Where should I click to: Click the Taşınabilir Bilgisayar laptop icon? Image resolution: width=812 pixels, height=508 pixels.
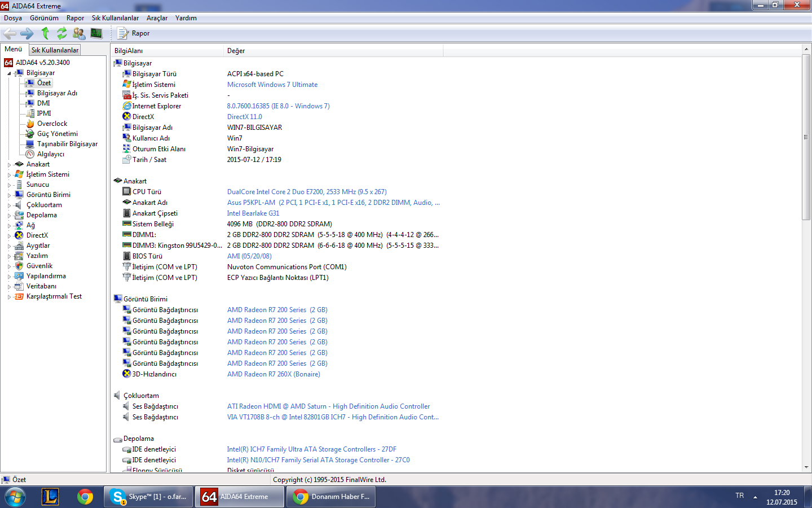coord(30,144)
